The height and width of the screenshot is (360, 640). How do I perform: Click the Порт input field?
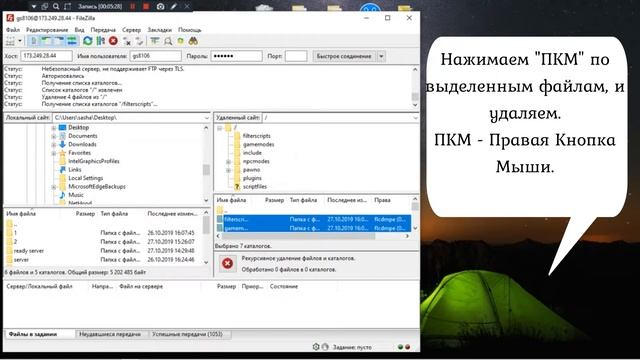(296, 56)
